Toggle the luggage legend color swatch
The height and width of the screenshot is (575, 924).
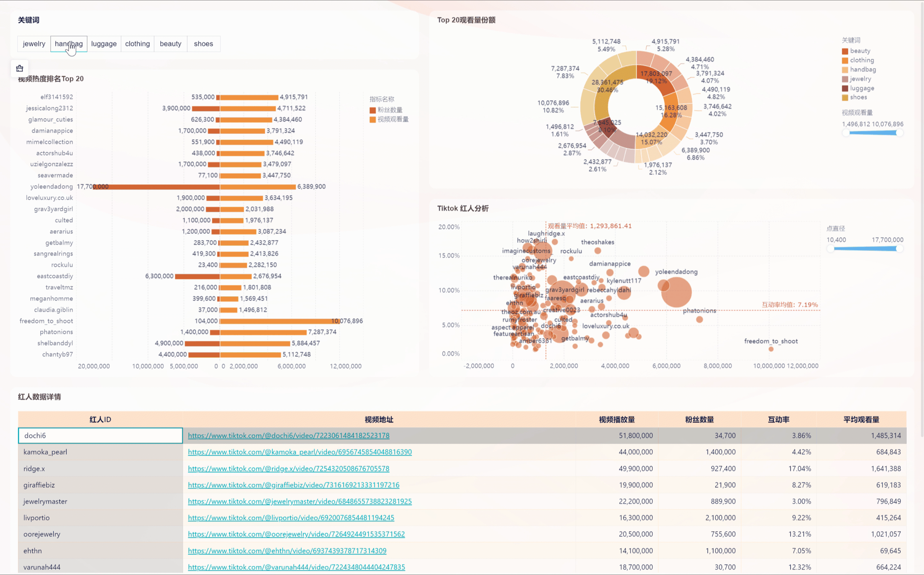tap(845, 88)
